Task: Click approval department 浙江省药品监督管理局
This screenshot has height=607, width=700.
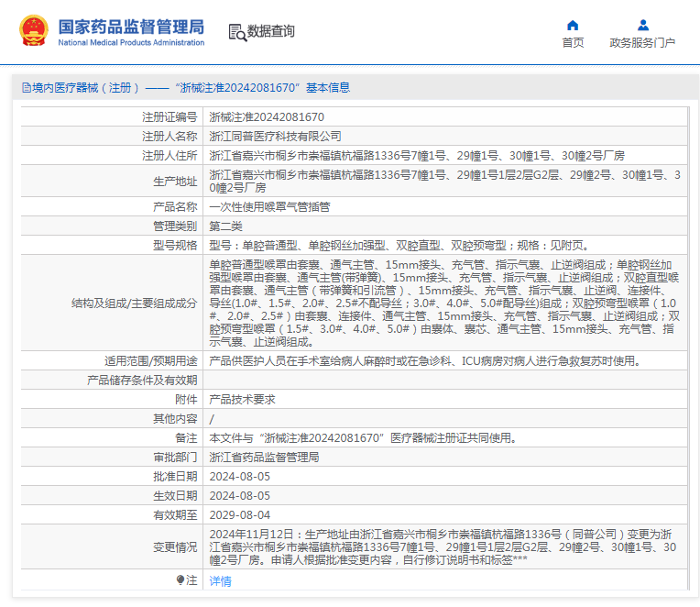Action: [x=264, y=457]
